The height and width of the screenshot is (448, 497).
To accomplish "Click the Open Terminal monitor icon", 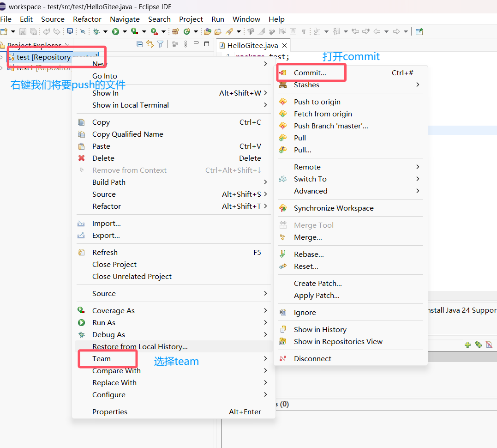I will (70, 31).
